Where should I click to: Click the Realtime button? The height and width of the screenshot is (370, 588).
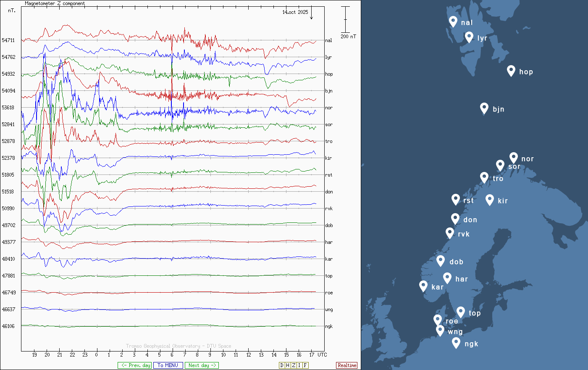346,365
